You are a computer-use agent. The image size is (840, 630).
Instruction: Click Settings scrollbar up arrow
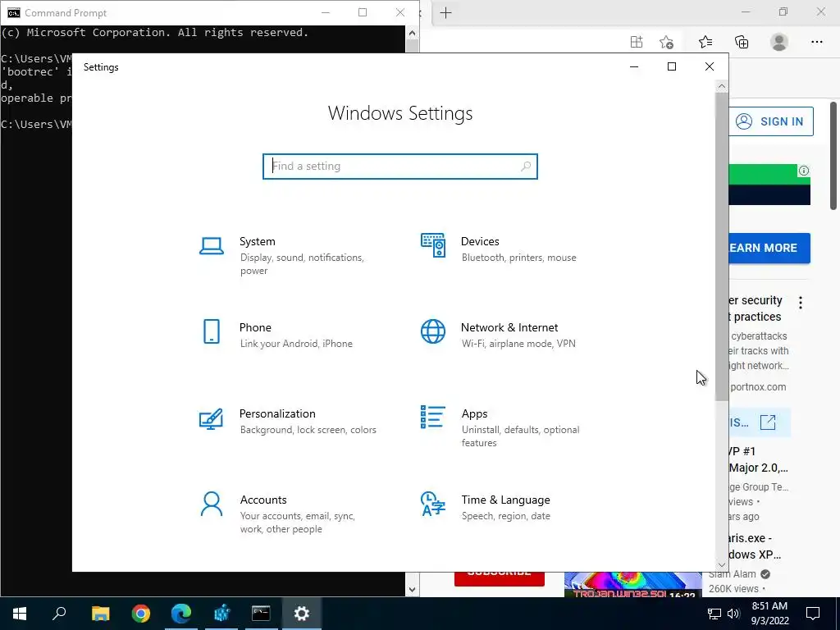pyautogui.click(x=722, y=86)
